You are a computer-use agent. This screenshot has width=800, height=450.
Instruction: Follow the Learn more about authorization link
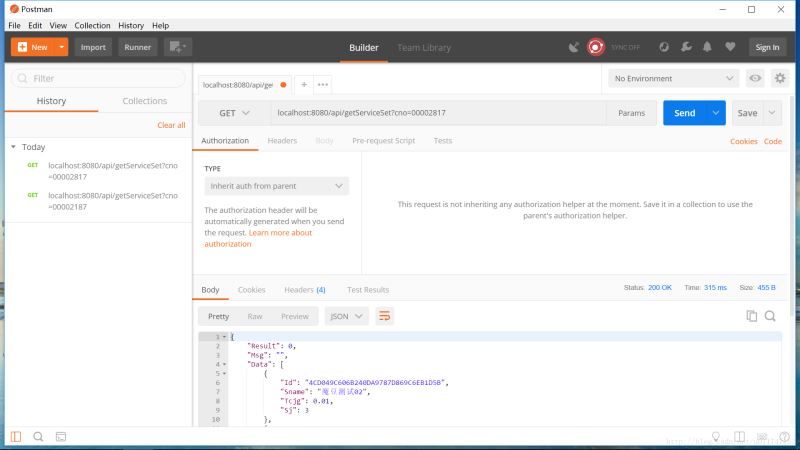(x=258, y=238)
